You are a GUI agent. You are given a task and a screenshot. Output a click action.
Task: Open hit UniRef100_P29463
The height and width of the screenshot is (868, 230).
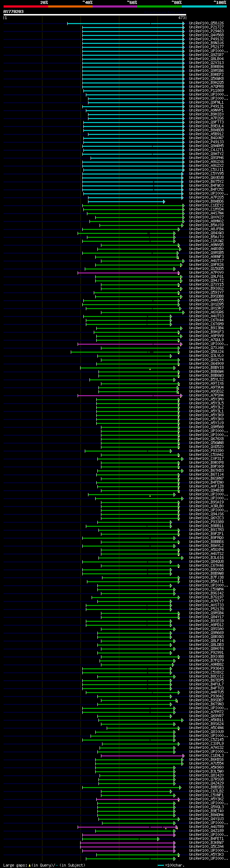[206, 31]
